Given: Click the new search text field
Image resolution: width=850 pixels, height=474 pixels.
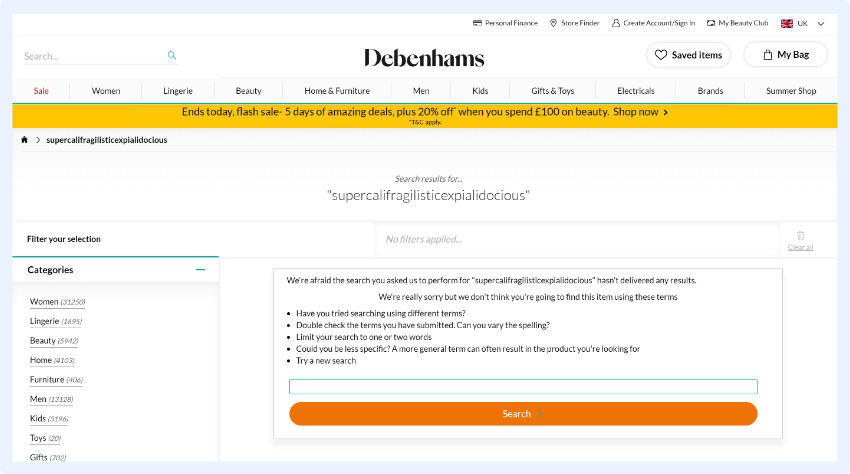Looking at the screenshot, I should 523,387.
